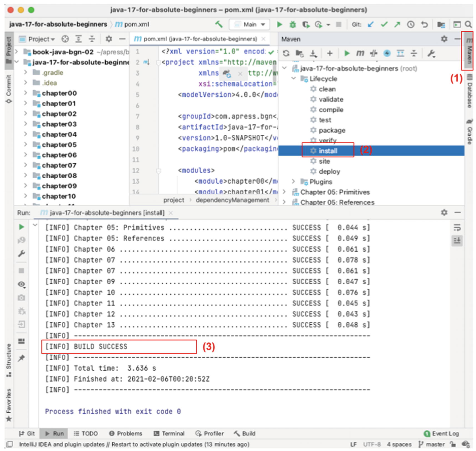This screenshot has height=451, width=476.
Task: Open Terminal tool window tab
Action: 169,434
